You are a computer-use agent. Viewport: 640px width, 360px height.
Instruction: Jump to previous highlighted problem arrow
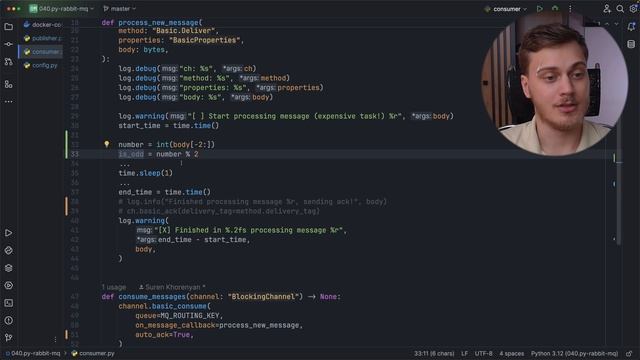(607, 24)
